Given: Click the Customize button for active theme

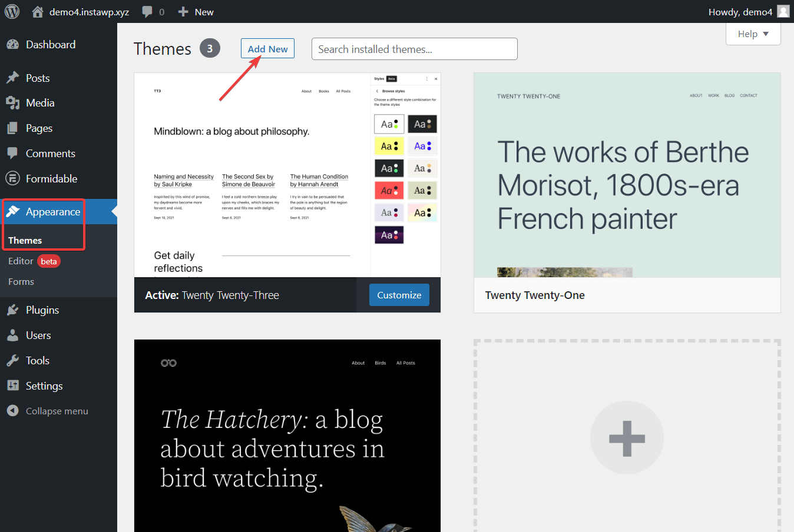Looking at the screenshot, I should tap(399, 295).
